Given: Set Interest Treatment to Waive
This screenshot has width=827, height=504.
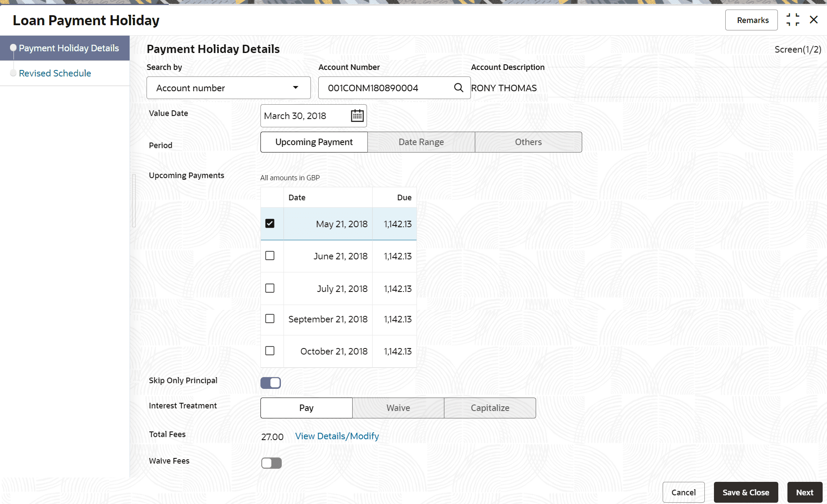Looking at the screenshot, I should coord(398,408).
